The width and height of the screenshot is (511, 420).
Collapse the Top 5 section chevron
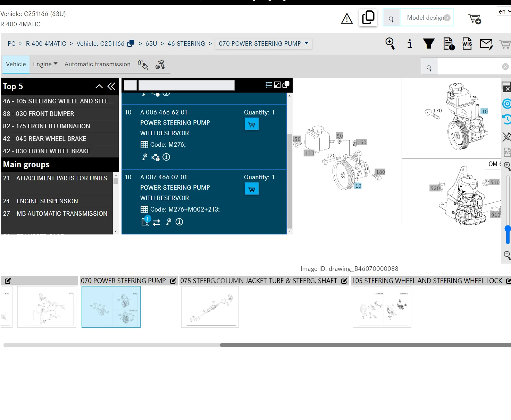pyautogui.click(x=99, y=86)
